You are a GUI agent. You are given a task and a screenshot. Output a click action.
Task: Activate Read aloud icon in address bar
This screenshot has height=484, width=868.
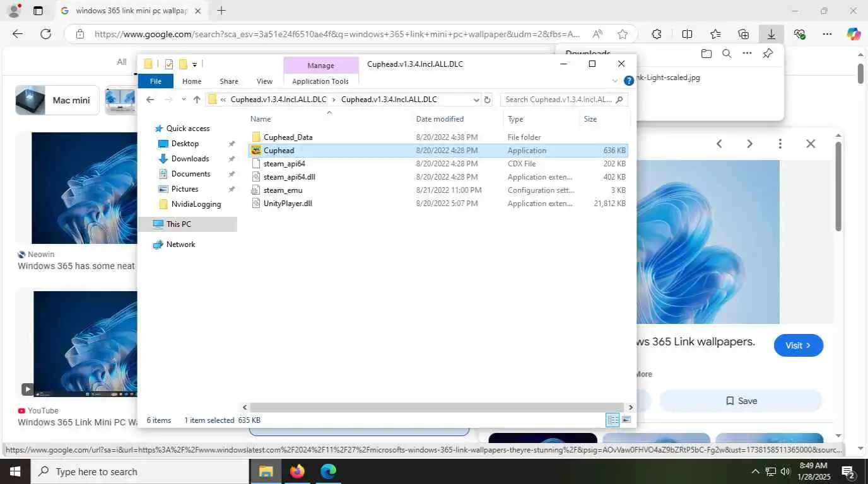597,34
